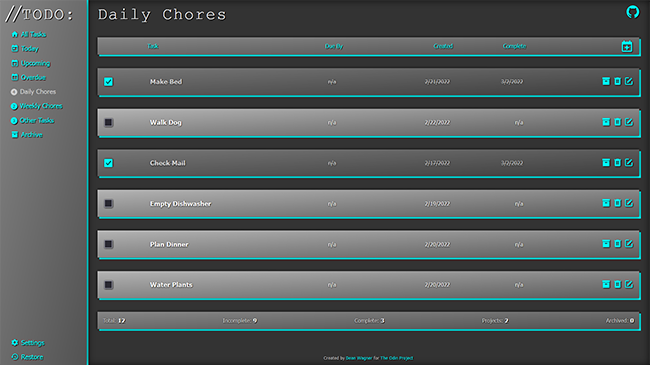Click the Complete 3 footer stat
Viewport: 650px width, 365px height.
[x=369, y=321]
